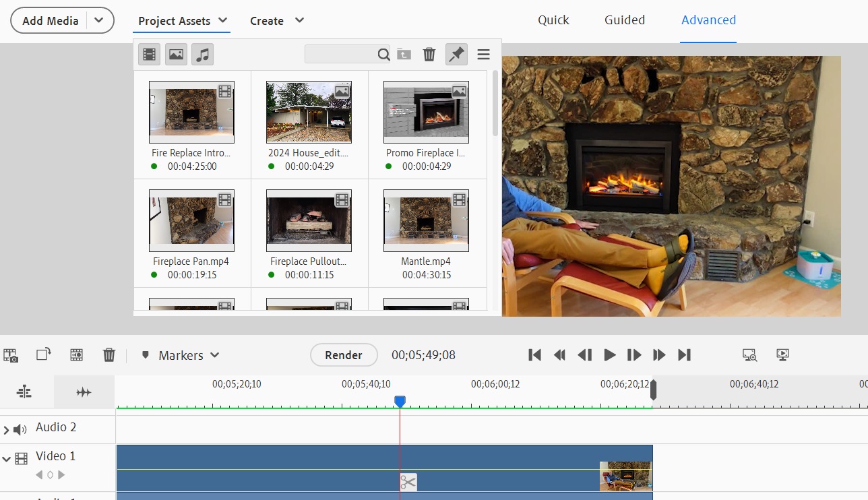Click the fit-to-screen monitor zoom icon
The width and height of the screenshot is (868, 500).
[749, 355]
